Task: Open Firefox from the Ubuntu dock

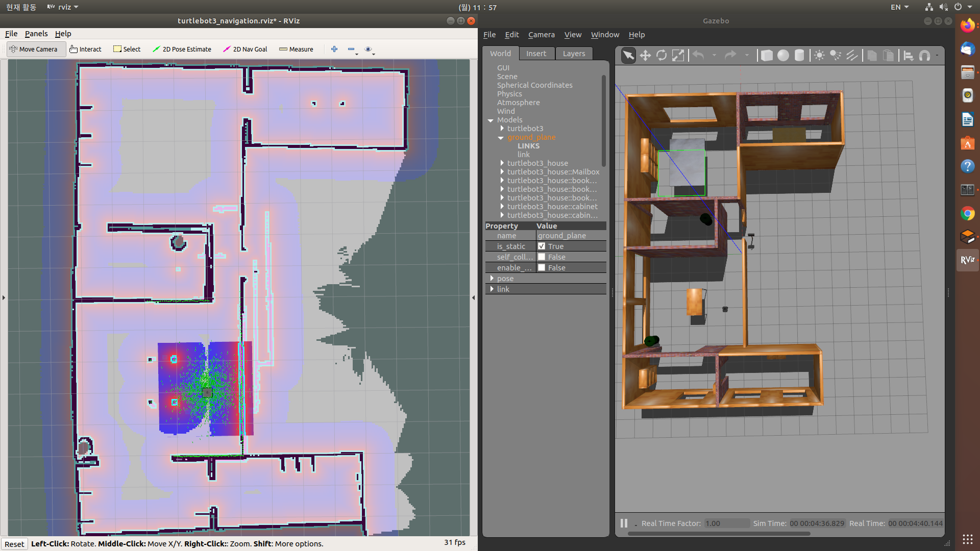Action: (x=967, y=25)
